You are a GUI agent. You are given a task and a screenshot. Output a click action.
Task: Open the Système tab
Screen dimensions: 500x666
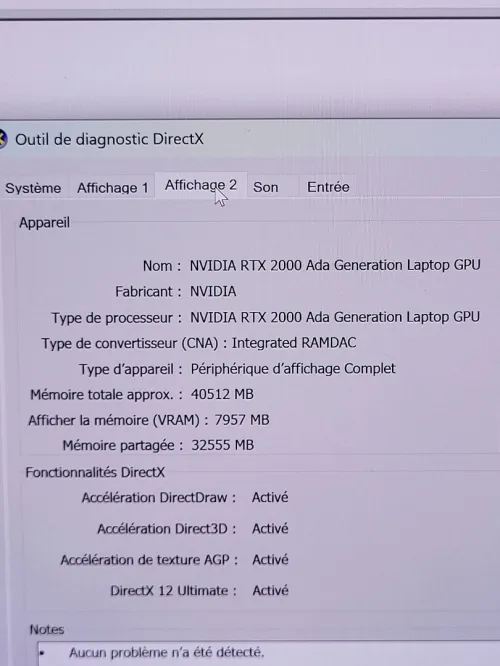33,188
